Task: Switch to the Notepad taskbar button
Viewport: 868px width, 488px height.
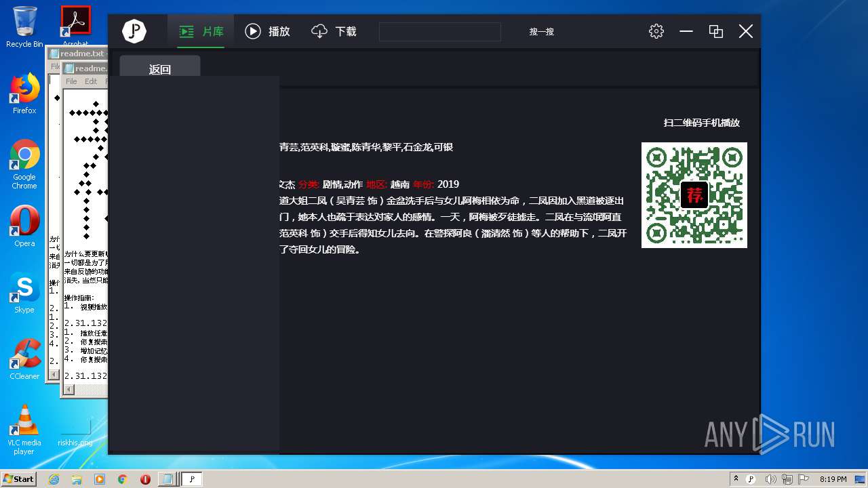Action: pos(168,479)
